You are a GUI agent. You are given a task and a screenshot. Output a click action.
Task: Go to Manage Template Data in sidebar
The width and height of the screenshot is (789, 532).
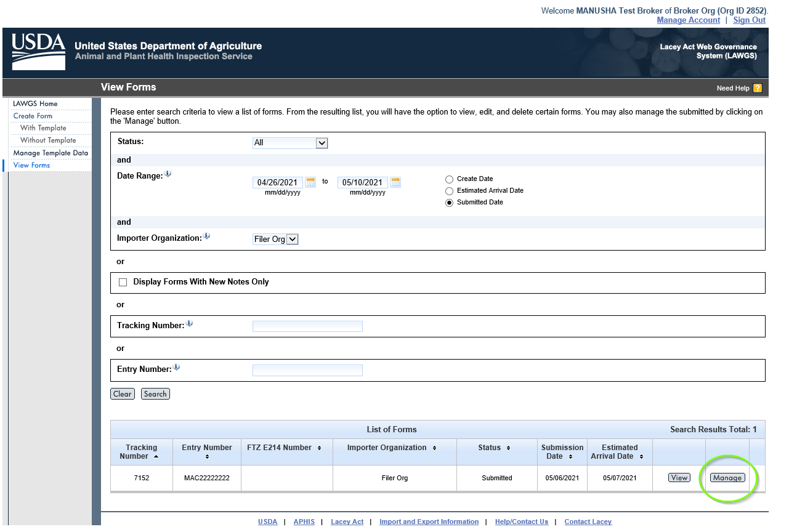(x=51, y=153)
